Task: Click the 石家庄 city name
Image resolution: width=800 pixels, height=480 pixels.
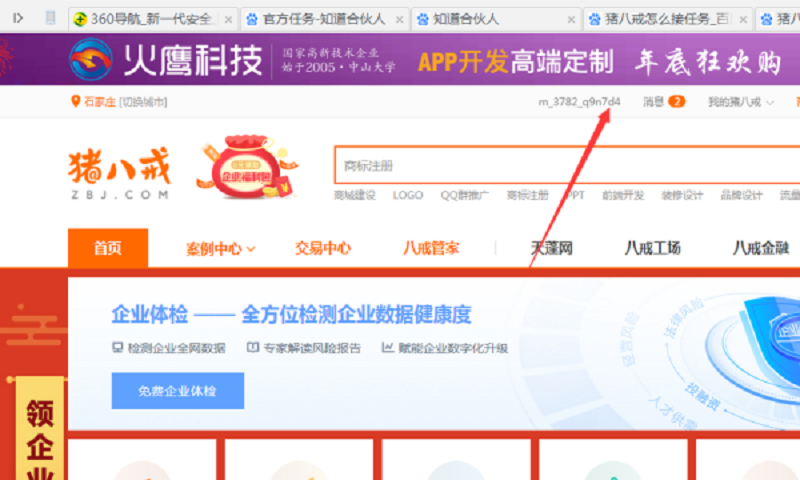Action: coord(99,102)
